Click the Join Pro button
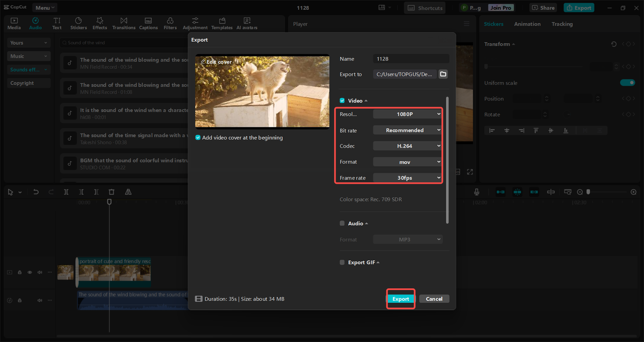 (501, 8)
